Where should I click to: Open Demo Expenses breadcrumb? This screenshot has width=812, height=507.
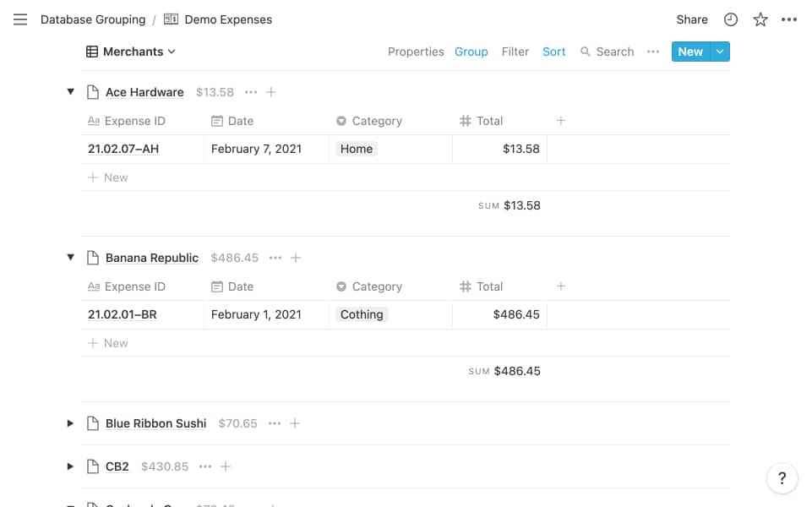click(228, 19)
